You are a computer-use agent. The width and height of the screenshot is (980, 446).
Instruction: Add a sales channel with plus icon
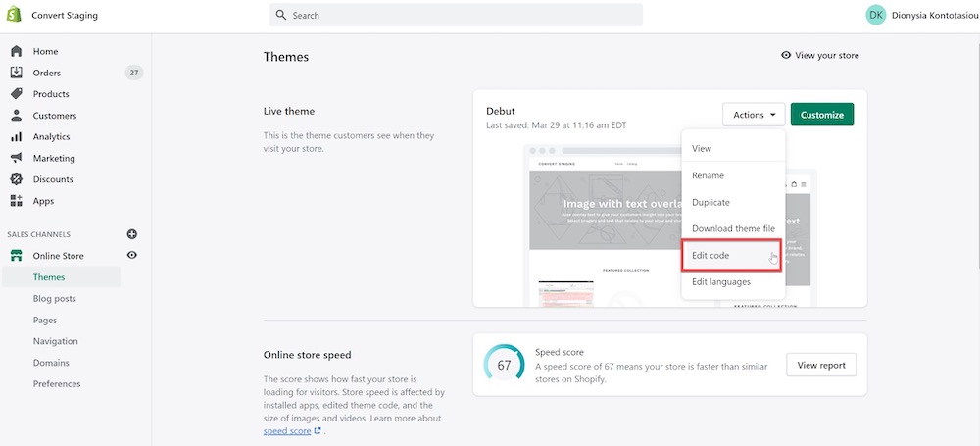click(132, 234)
